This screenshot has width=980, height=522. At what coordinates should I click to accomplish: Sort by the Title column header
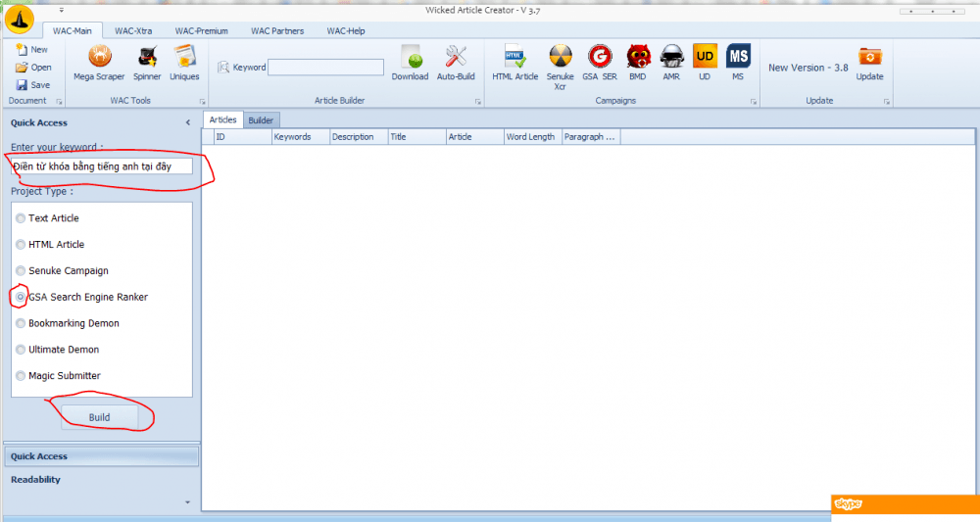pyautogui.click(x=416, y=137)
